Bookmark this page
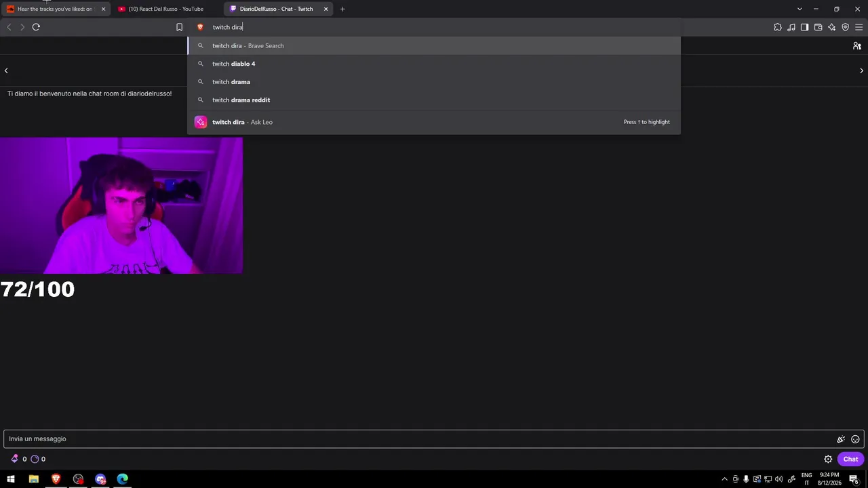The image size is (868, 488). (179, 27)
